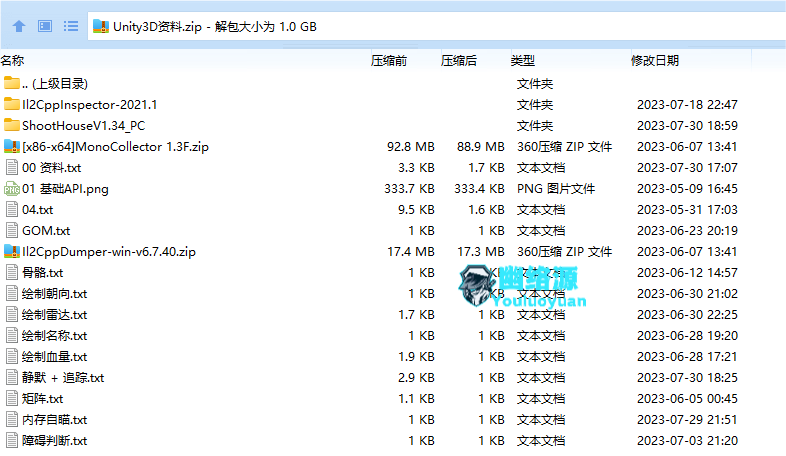Click the address bar showing Unity3D资料.zip
This screenshot has width=786, height=456.
436,27
